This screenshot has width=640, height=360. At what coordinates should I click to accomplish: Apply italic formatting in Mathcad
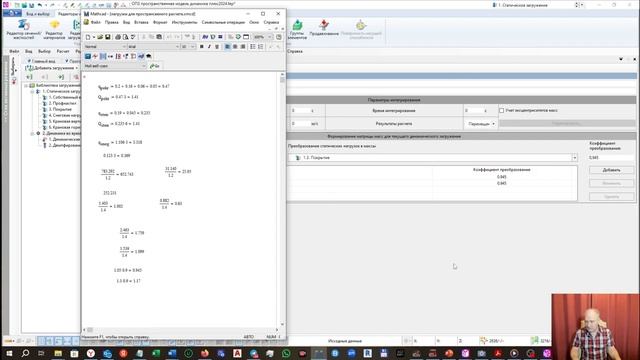[x=209, y=47]
